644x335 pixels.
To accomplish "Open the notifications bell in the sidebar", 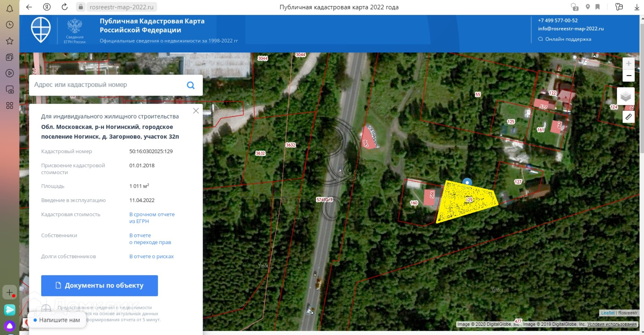I will (x=10, y=8).
